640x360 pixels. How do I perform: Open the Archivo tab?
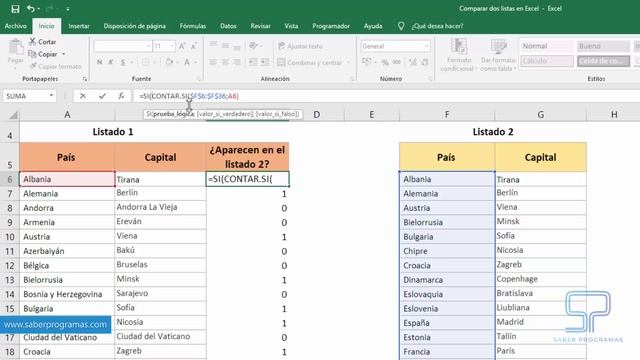click(x=16, y=26)
